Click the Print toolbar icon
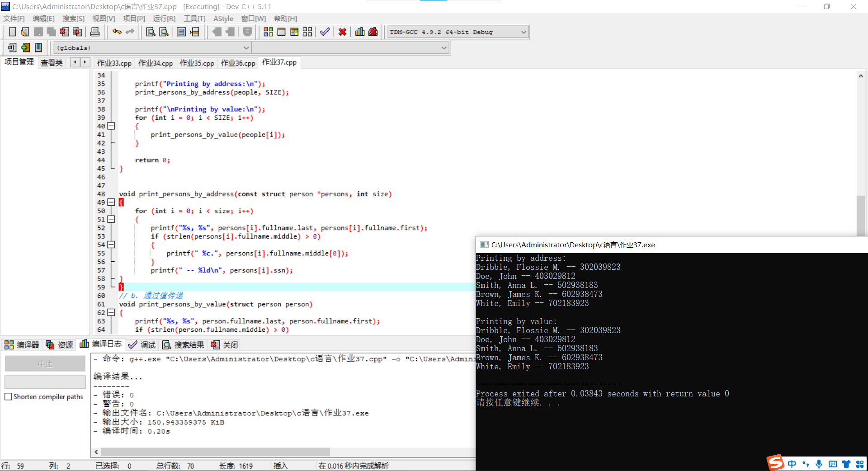868x471 pixels. coord(95,32)
